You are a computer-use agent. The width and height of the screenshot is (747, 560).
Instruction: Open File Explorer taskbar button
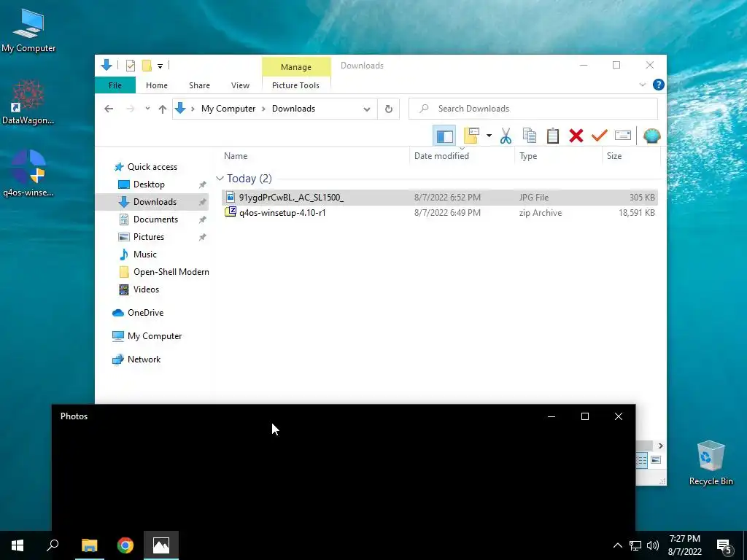90,545
